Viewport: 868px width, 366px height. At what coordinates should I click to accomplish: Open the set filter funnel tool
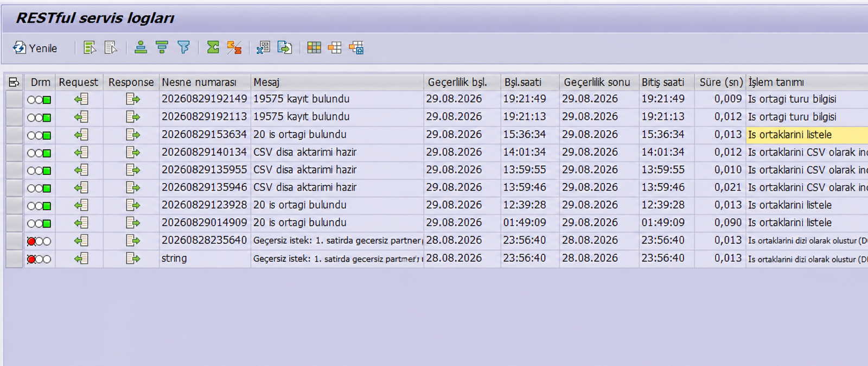[183, 48]
